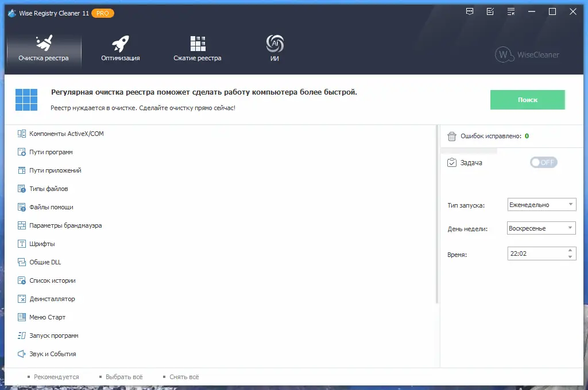Viewport: 588px width, 390px height.
Task: Open the Время value stepper
Action: (x=571, y=253)
